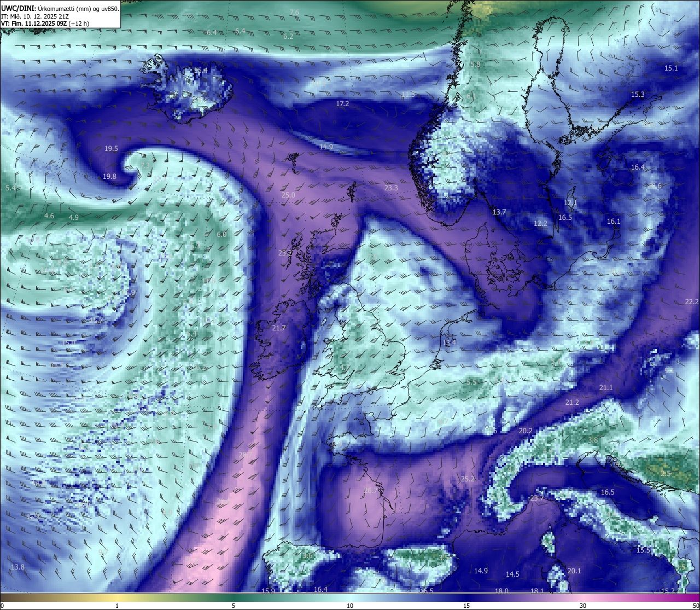Click the 14.9 value label on the map
The image size is (700, 610).
click(x=481, y=571)
